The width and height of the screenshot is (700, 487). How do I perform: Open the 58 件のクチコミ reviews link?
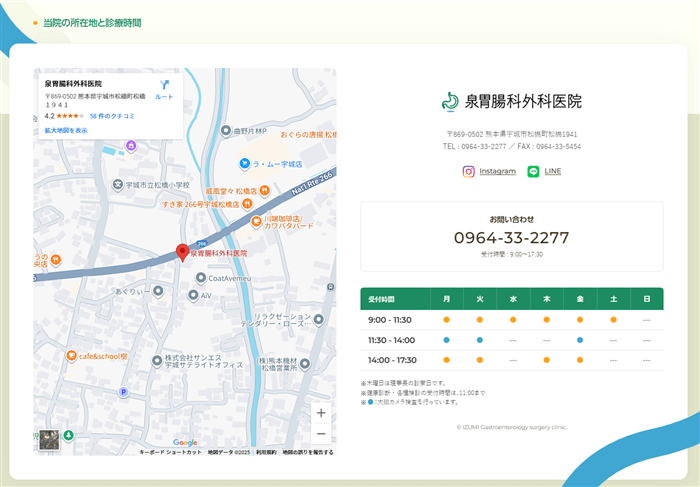[x=112, y=116]
